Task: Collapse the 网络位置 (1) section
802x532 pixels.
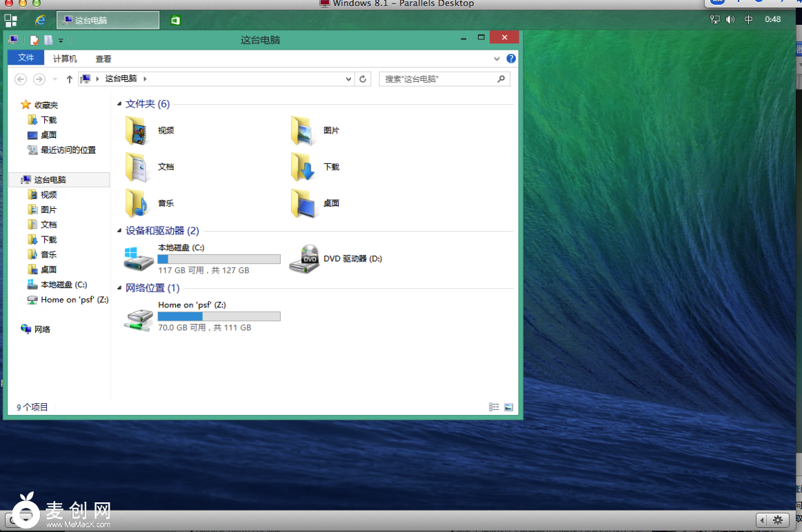Action: (119, 287)
